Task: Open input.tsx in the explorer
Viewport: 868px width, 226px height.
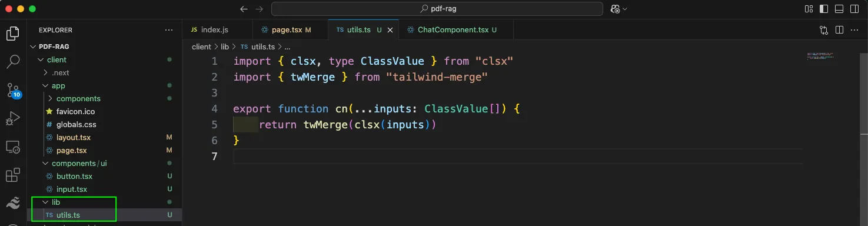Action: click(105, 189)
